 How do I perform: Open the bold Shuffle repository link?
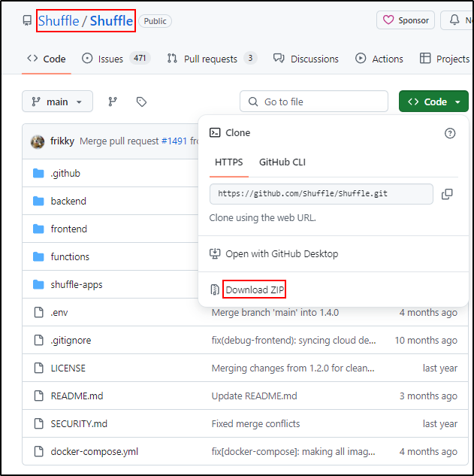tap(111, 21)
